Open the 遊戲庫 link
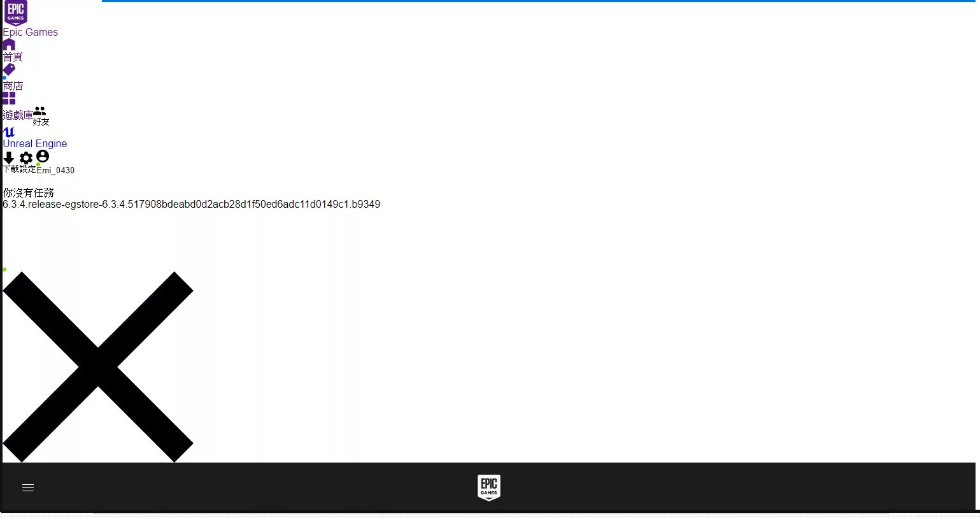Image resolution: width=980 pixels, height=518 pixels. [x=18, y=115]
